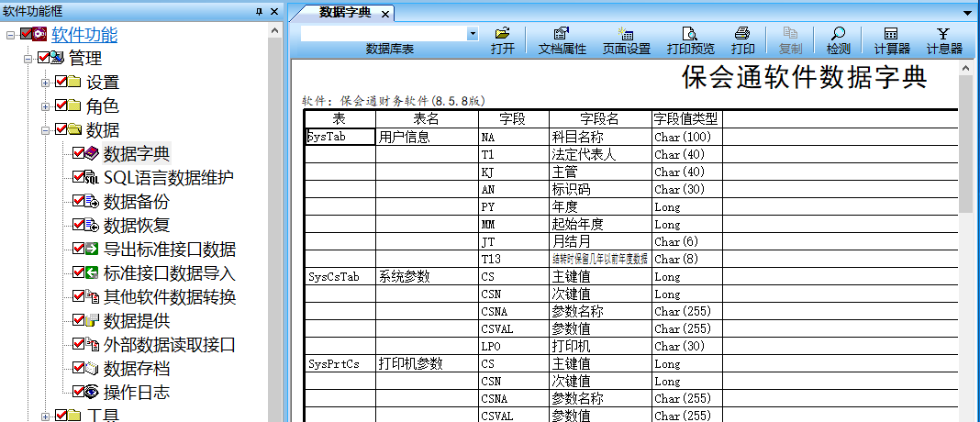980x422 pixels.
Task: Toggle the 设置 checkbox
Action: click(x=61, y=82)
